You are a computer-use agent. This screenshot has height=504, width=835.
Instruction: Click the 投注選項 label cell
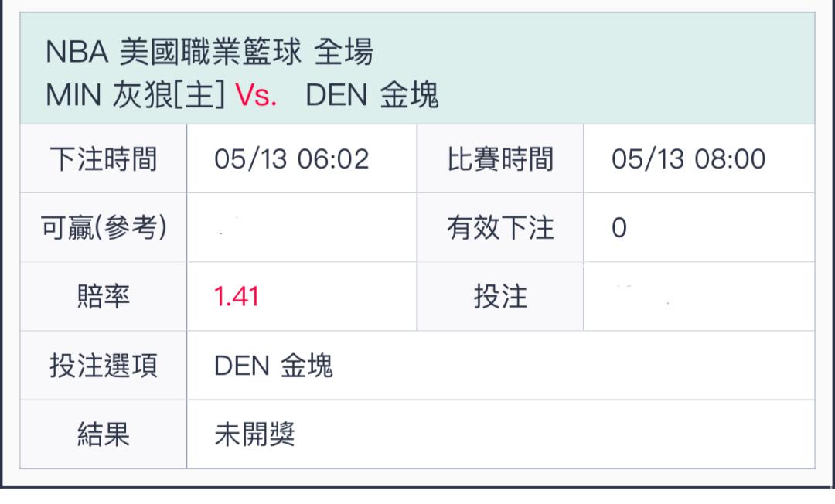(x=104, y=365)
